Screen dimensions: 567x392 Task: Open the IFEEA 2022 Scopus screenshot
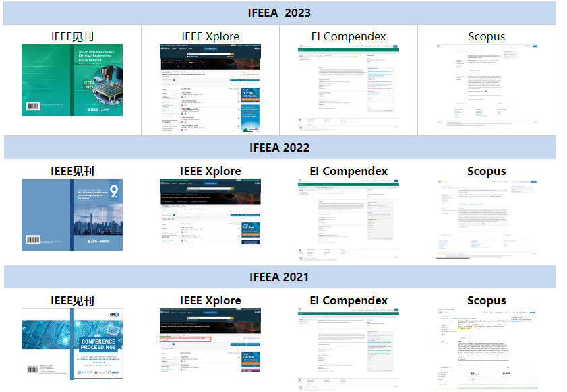coord(486,220)
